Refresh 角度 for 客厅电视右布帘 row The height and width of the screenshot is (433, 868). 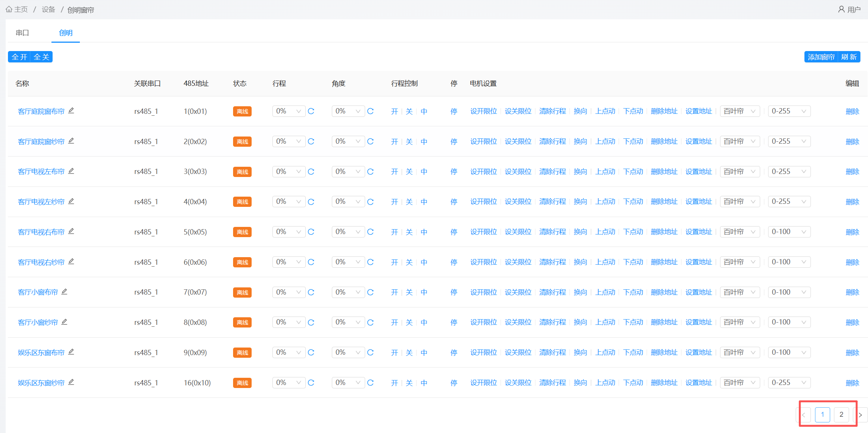click(370, 232)
